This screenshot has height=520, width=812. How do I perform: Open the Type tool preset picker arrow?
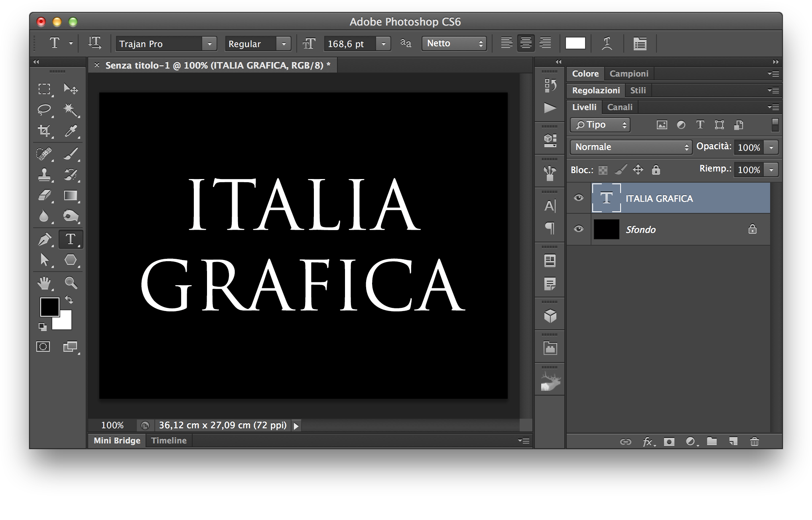pyautogui.click(x=71, y=43)
